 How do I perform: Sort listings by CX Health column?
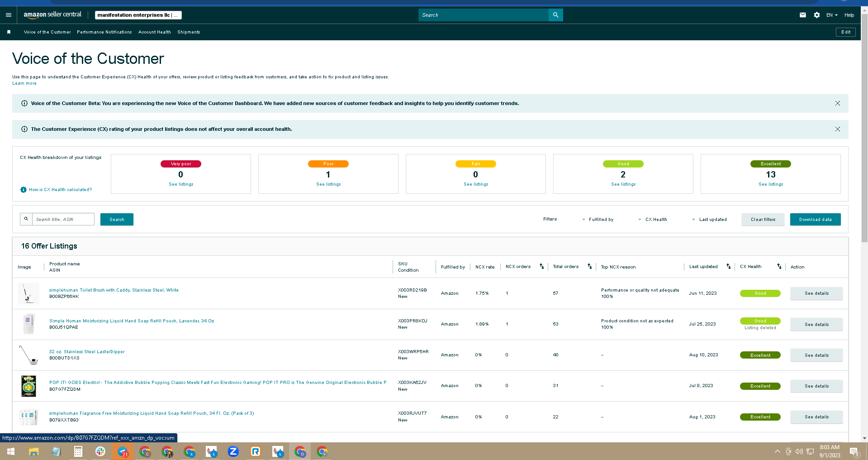point(779,267)
